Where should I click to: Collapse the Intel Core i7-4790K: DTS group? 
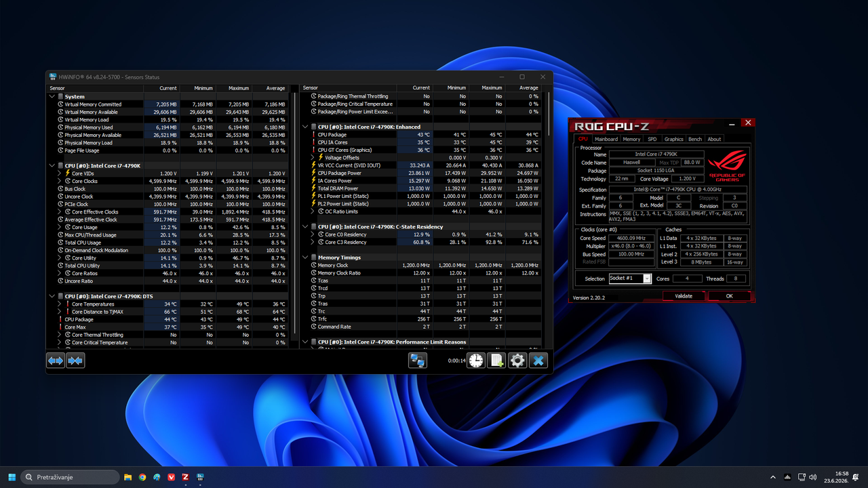52,296
